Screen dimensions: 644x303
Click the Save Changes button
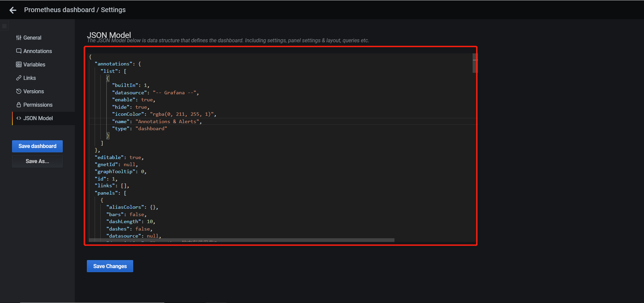coord(110,266)
